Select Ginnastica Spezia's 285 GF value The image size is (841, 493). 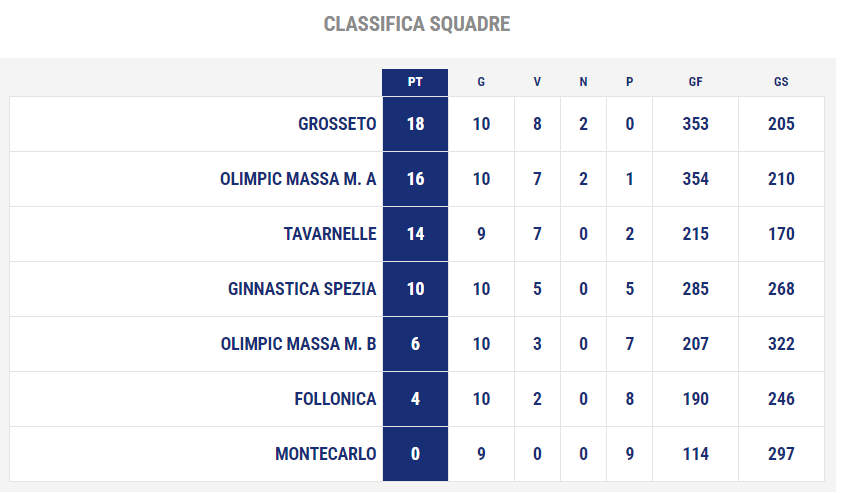click(x=695, y=289)
